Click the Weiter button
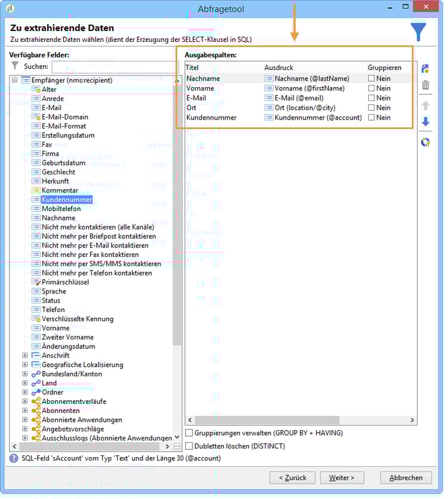448x499 pixels. [342, 477]
